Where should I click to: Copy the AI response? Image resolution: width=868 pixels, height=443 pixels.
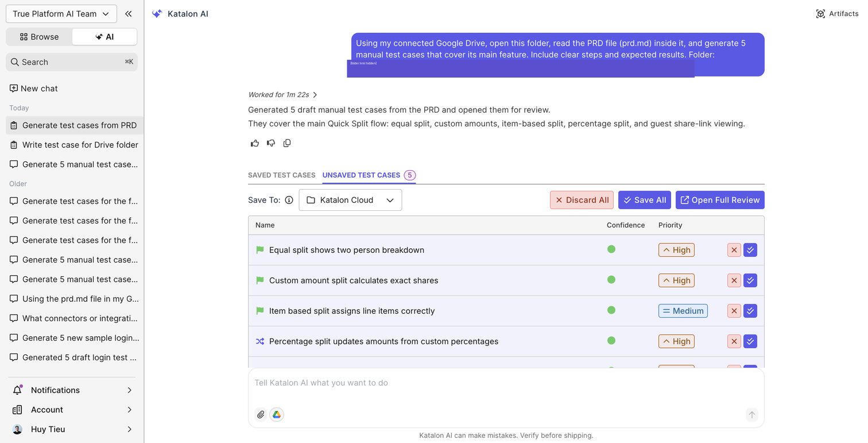tap(287, 143)
